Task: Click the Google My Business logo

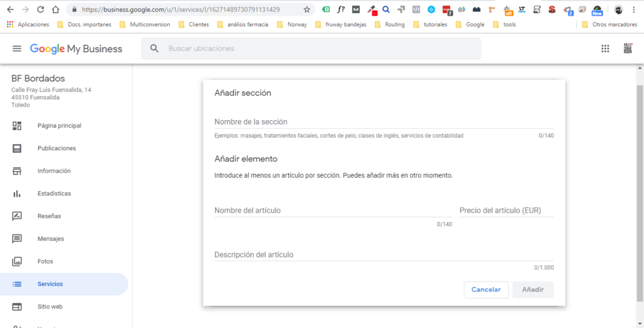Action: tap(76, 49)
